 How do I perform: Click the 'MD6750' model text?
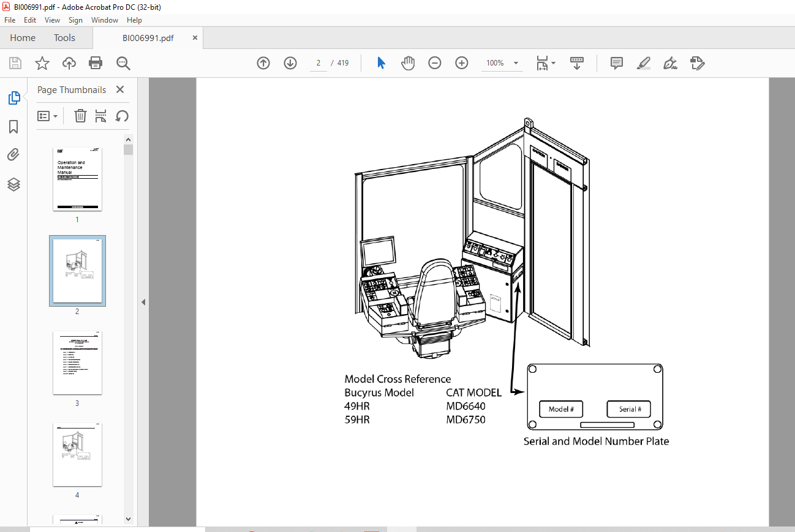pyautogui.click(x=465, y=419)
